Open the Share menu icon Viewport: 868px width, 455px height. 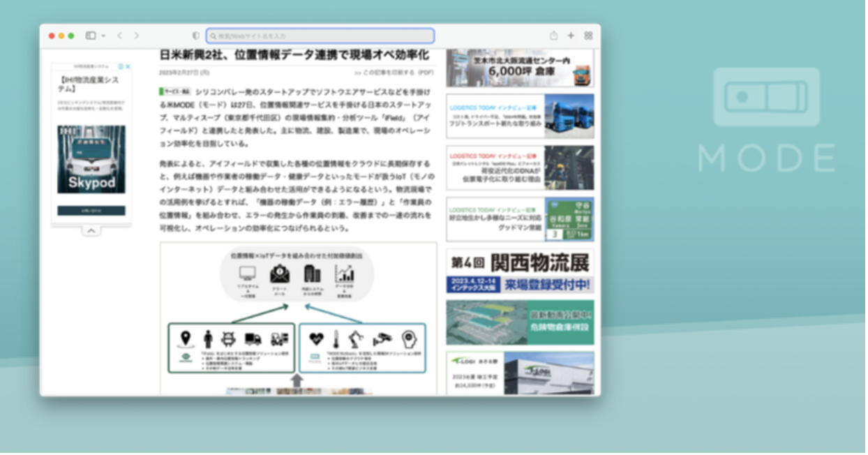[554, 36]
